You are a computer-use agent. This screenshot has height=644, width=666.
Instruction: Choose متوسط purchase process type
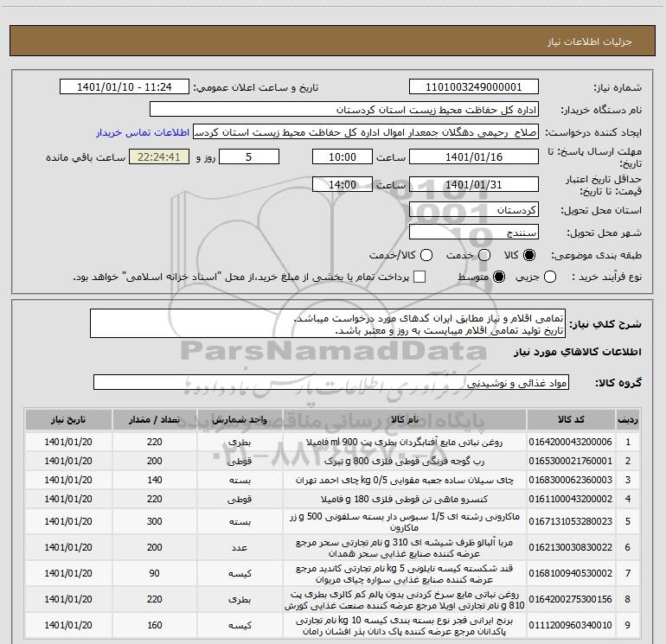(499, 277)
